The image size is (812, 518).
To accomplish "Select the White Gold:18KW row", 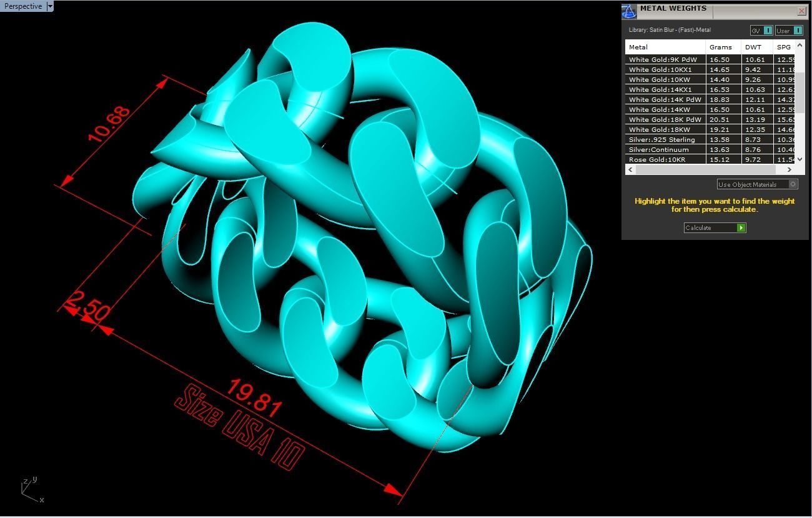I will pyautogui.click(x=710, y=129).
